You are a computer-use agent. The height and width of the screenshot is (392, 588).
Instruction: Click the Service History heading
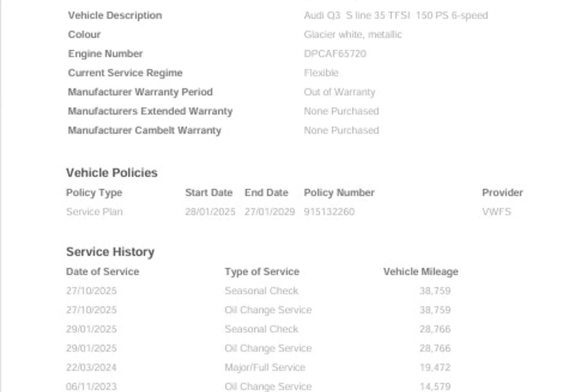tap(110, 252)
